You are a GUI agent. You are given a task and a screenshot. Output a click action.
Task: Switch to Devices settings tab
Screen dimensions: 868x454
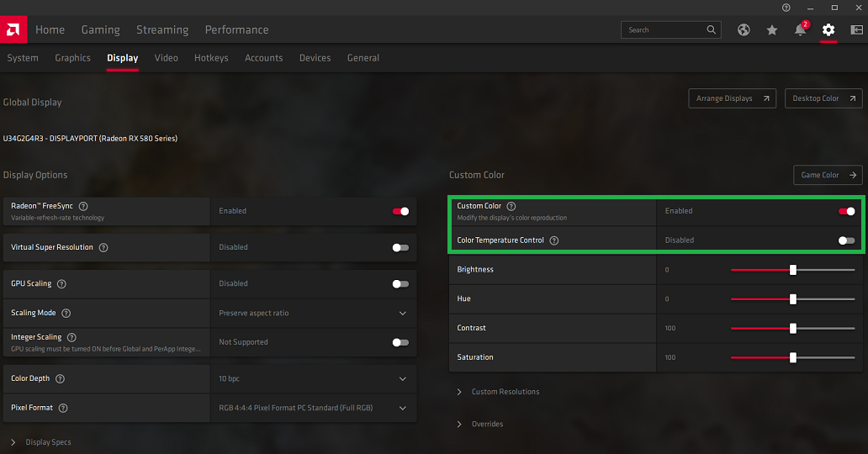tap(315, 58)
